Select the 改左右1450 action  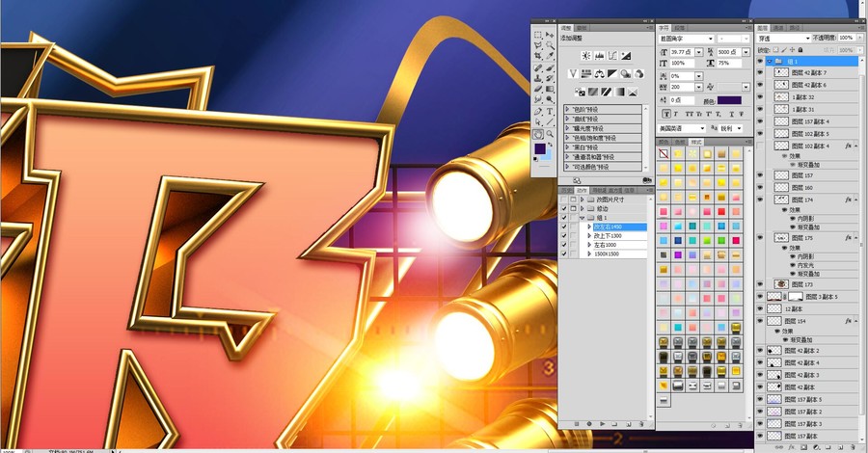point(620,226)
